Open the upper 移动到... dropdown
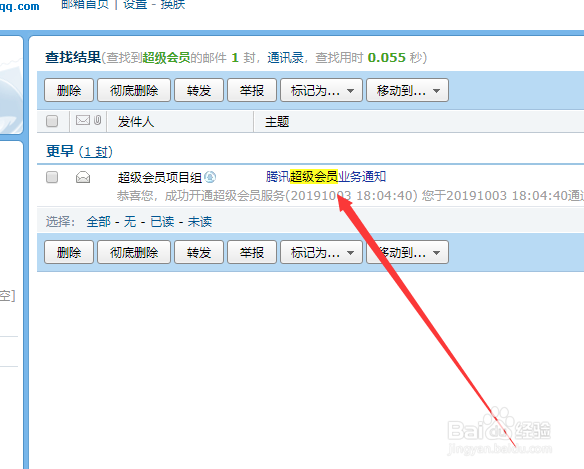Image resolution: width=584 pixels, height=469 pixels. [407, 90]
